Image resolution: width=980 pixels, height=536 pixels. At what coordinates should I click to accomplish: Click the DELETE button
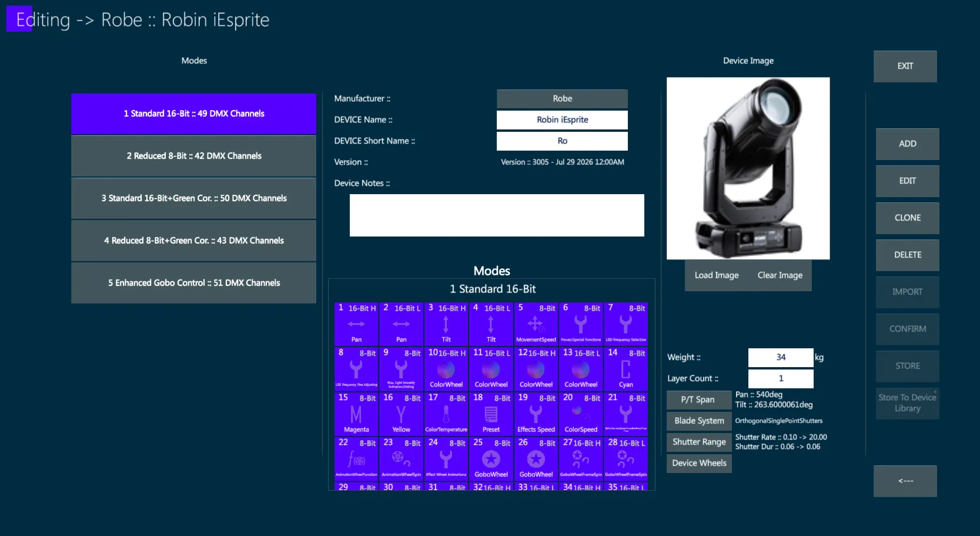(908, 255)
